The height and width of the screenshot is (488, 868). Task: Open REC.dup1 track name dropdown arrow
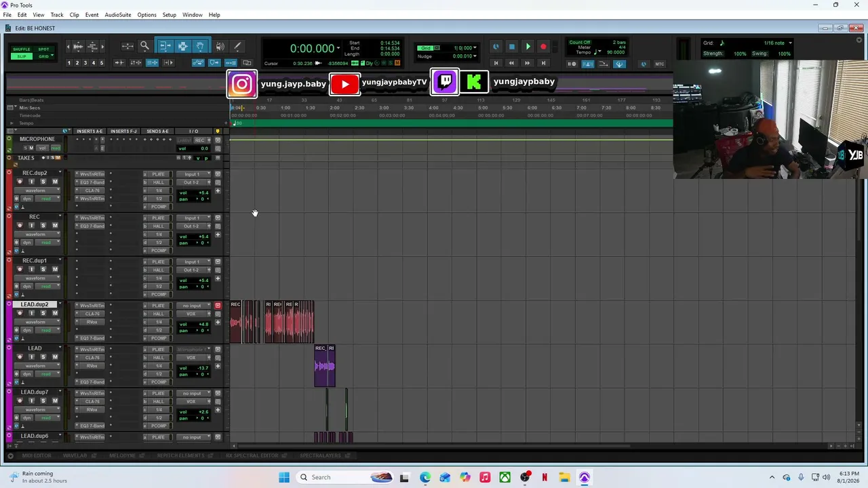coord(60,261)
